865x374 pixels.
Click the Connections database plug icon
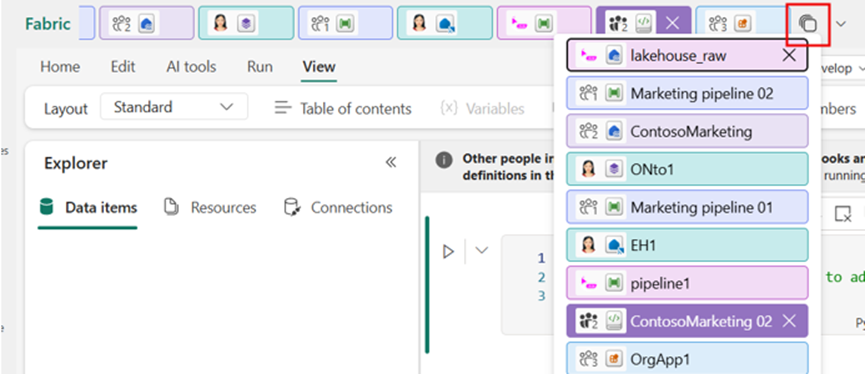click(x=291, y=207)
